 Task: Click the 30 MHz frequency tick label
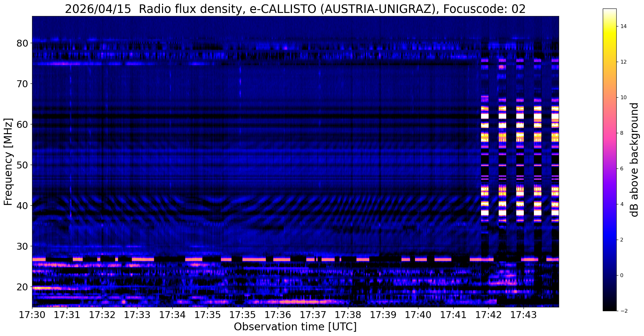pyautogui.click(x=22, y=246)
